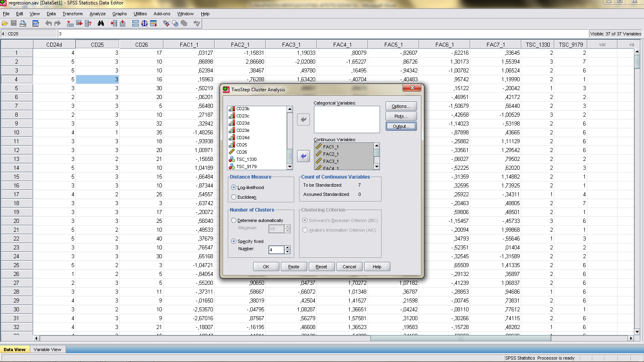Click the Redo arrow icon
The width and height of the screenshot is (644, 362).
coord(58,23)
